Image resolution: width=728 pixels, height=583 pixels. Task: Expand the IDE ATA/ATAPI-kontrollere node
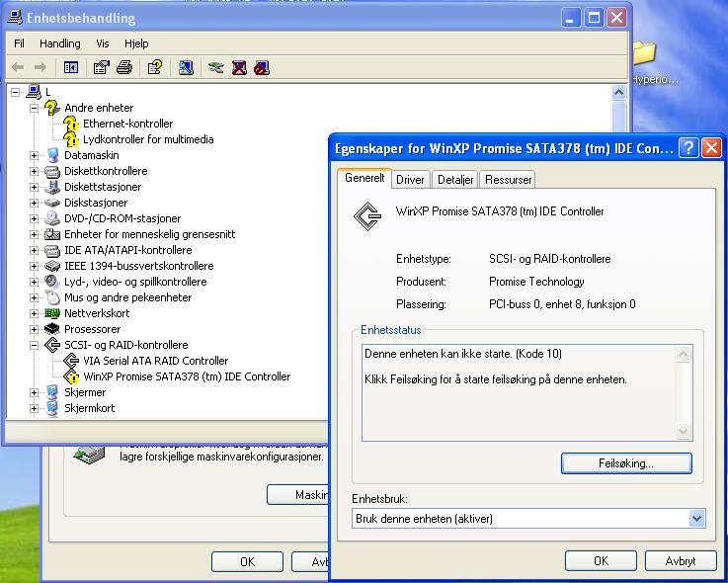(34, 250)
